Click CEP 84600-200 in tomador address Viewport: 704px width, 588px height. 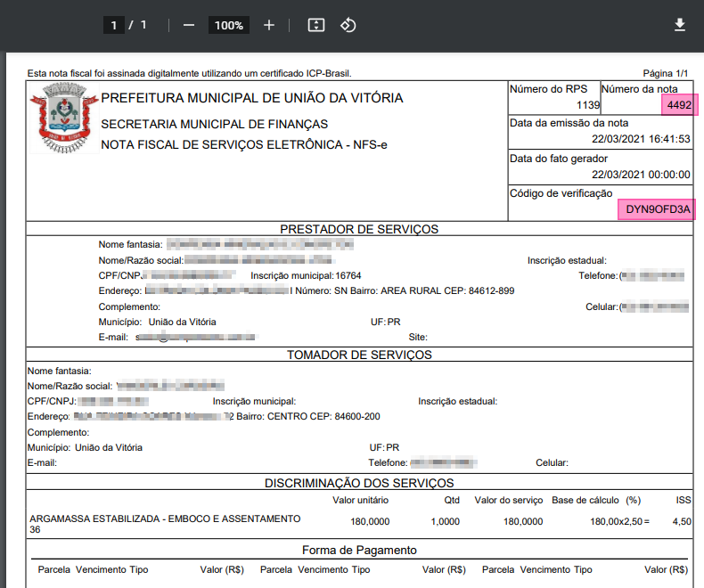[x=345, y=417]
